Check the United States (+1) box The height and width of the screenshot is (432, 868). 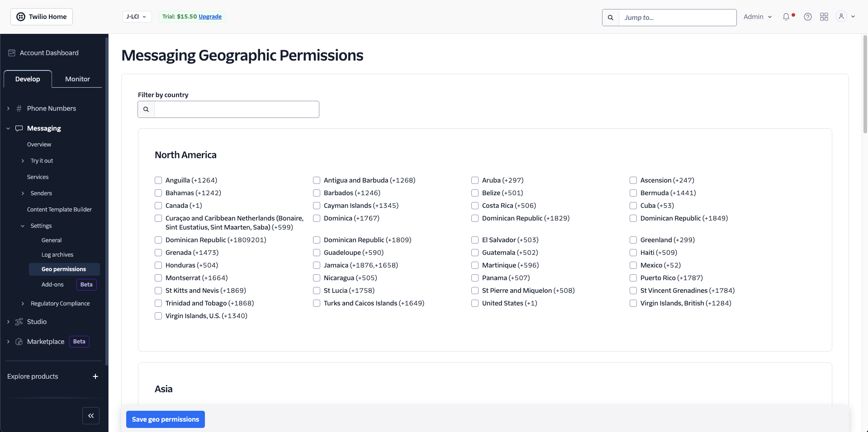pos(475,303)
